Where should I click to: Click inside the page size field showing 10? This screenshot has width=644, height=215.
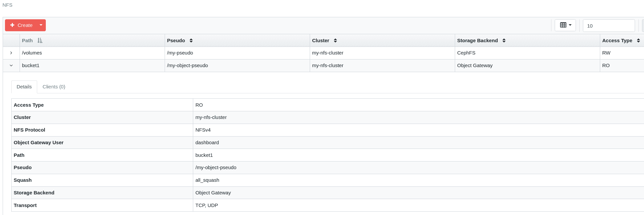click(x=608, y=26)
